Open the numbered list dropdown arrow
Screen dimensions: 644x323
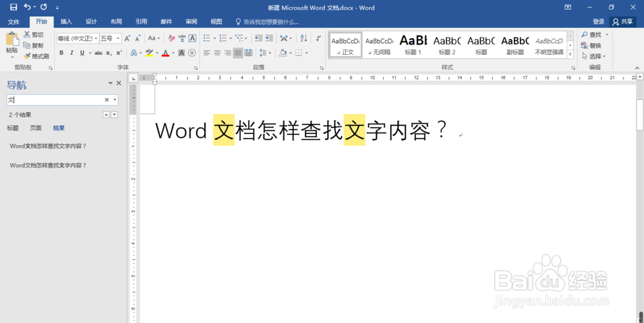tap(231, 38)
